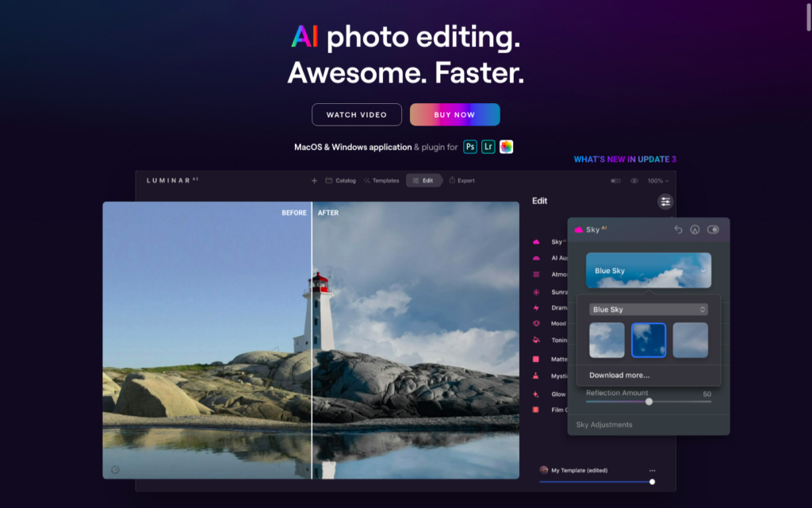Click the Download more skies link

[619, 374]
